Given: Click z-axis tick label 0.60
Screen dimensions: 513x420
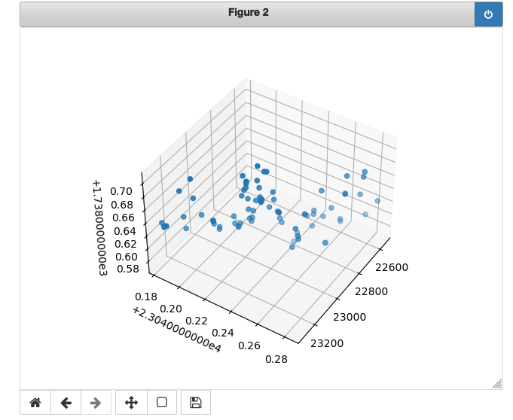Looking at the screenshot, I should [x=127, y=257].
